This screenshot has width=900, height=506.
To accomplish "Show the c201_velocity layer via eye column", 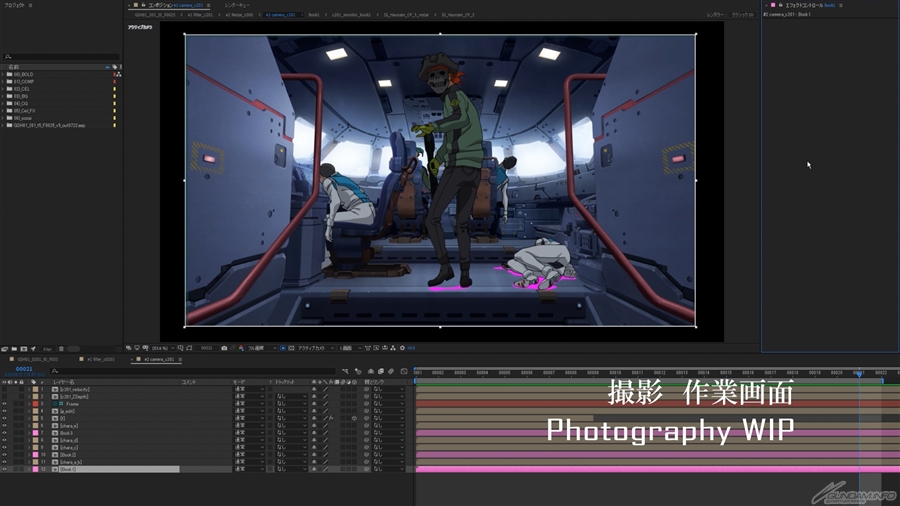I will [4, 389].
